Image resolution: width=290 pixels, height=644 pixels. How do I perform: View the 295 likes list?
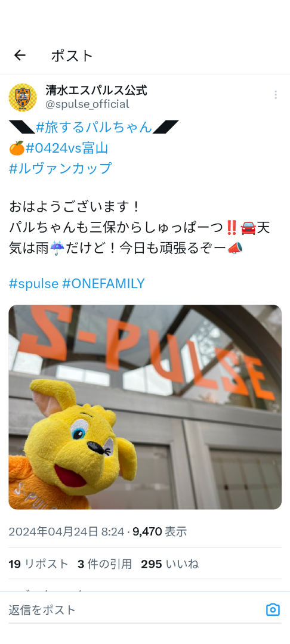[169, 564]
